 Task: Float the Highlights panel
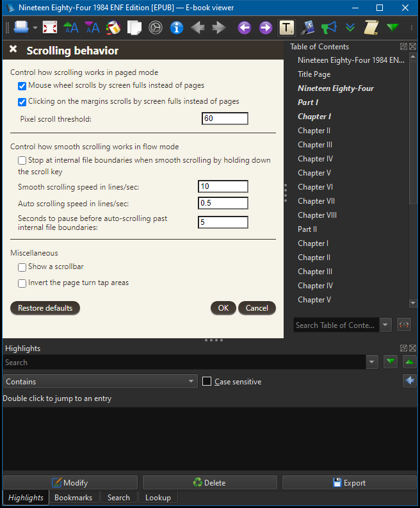tap(403, 348)
